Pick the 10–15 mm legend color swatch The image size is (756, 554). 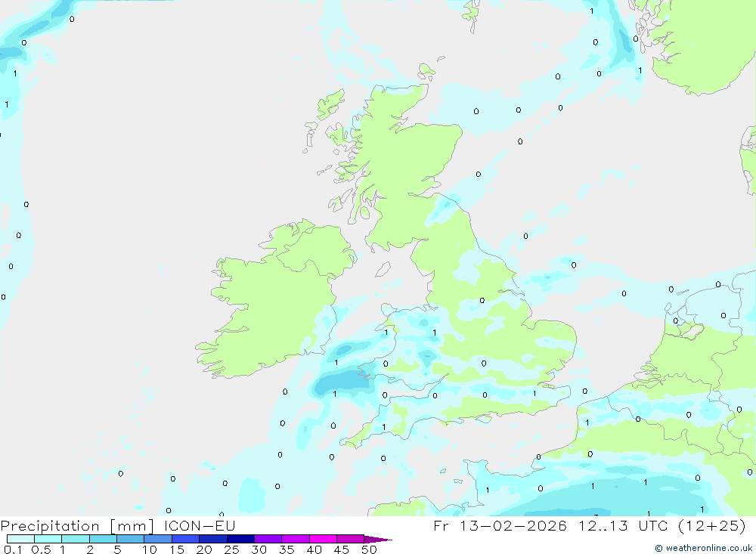pyautogui.click(x=158, y=539)
